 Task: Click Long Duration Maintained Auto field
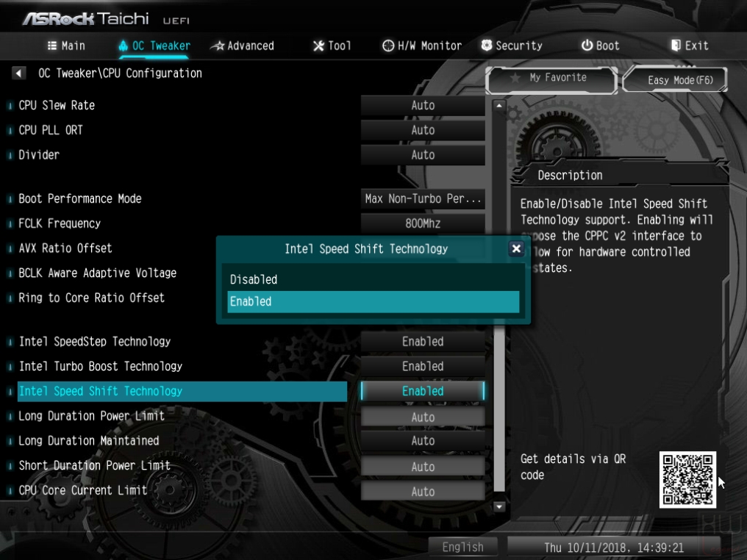pyautogui.click(x=423, y=441)
